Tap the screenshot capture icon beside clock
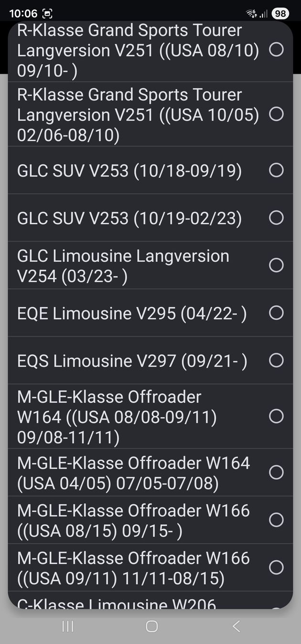 tap(47, 13)
